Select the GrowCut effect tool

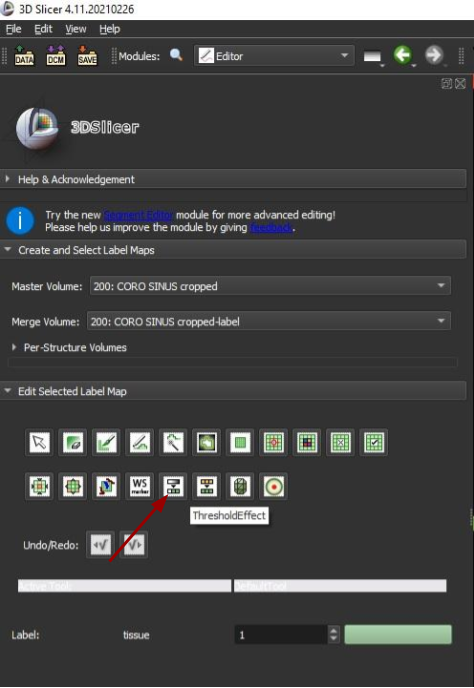[106, 486]
